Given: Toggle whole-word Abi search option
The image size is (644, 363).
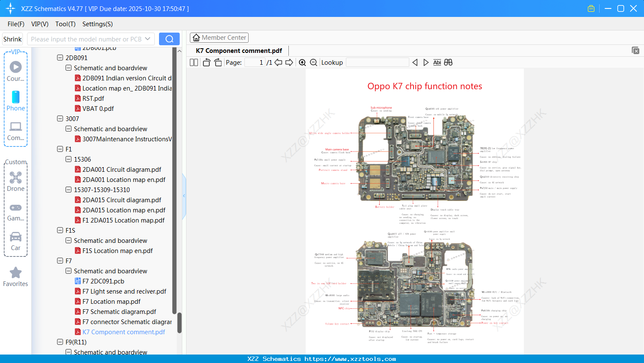Looking at the screenshot, I should 437,62.
